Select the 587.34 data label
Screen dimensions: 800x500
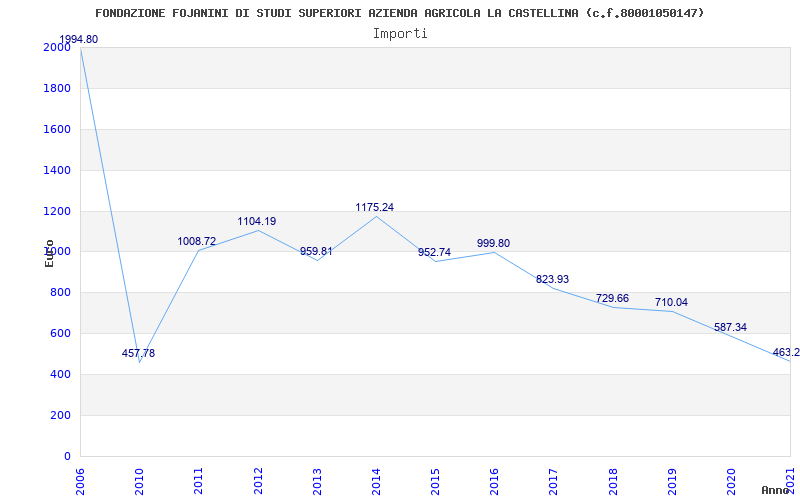(730, 327)
